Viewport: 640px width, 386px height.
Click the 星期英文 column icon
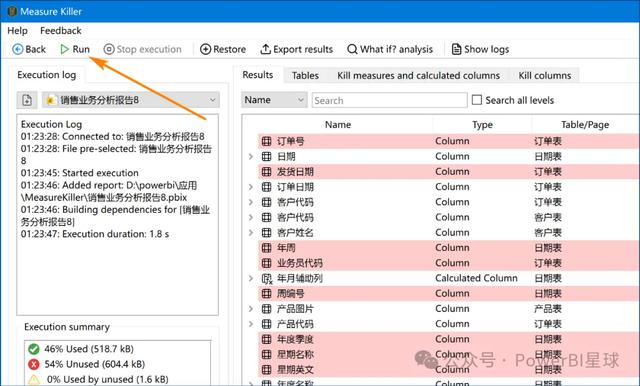click(267, 370)
